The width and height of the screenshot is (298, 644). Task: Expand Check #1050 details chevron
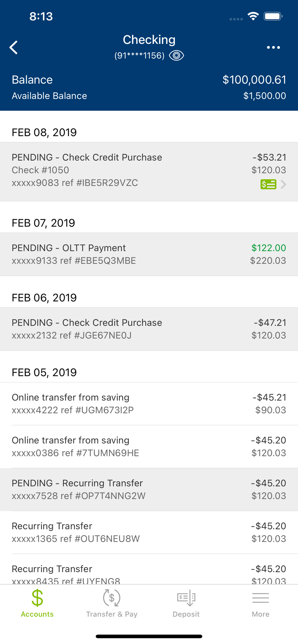tap(283, 184)
